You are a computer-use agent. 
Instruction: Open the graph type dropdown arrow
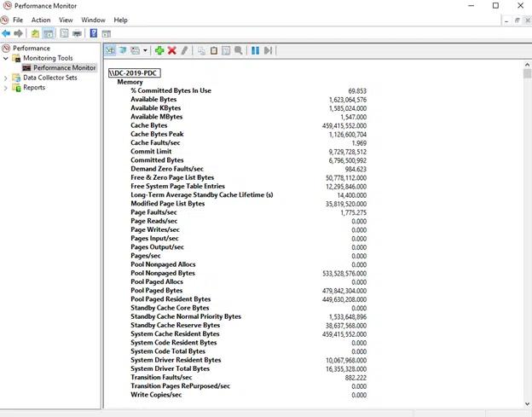145,50
